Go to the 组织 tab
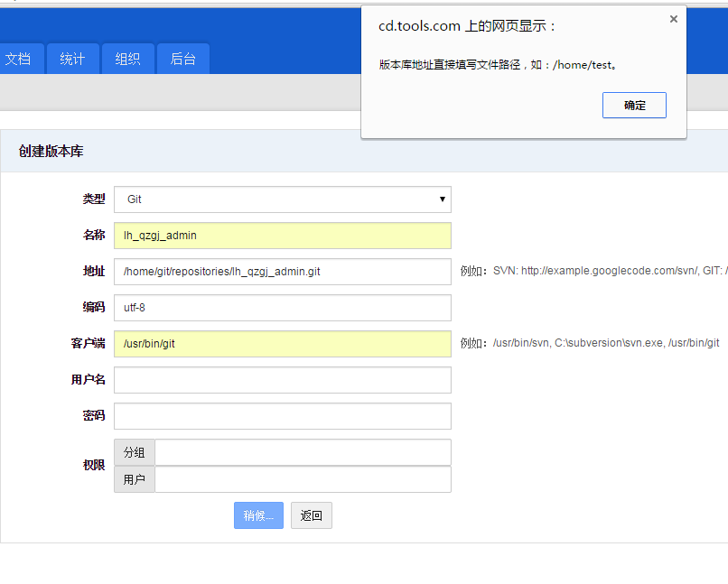This screenshot has height=584, width=728. coord(127,59)
